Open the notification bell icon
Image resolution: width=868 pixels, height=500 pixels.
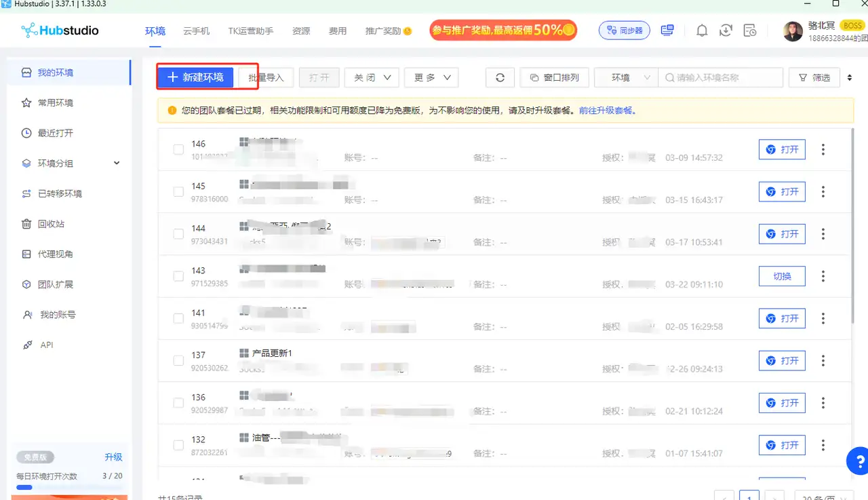coord(702,31)
